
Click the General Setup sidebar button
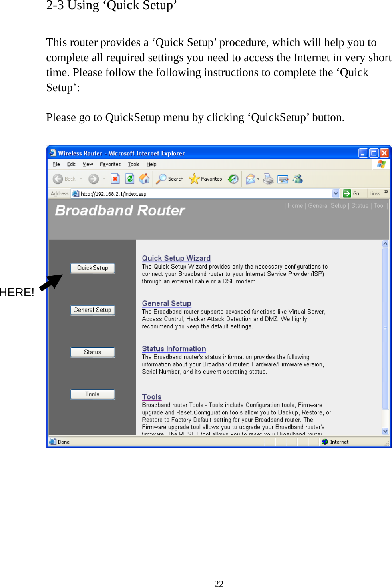(93, 310)
